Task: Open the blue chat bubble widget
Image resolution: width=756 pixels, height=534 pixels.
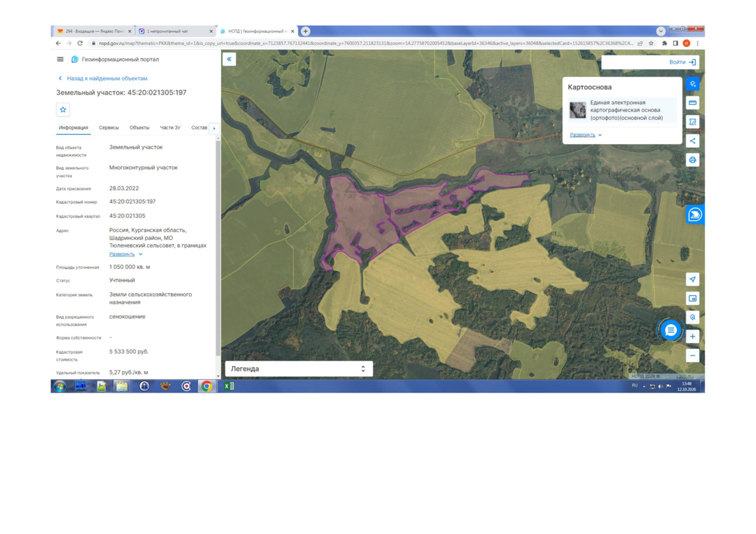Action: tap(671, 330)
